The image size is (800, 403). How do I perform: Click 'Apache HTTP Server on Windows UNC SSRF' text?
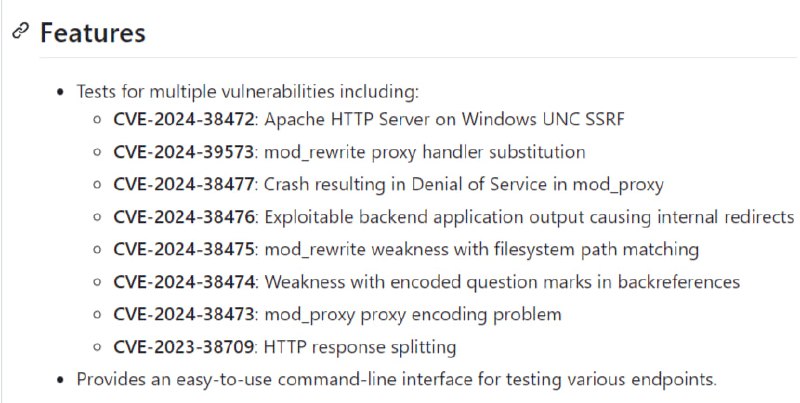click(x=444, y=119)
